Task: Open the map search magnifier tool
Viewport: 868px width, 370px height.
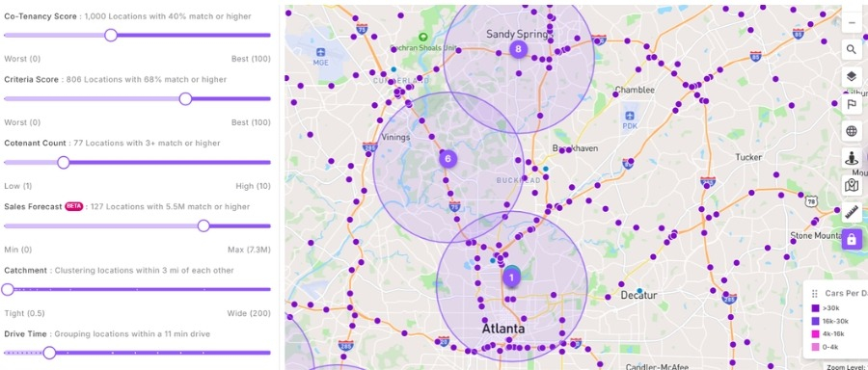Action: point(852,50)
